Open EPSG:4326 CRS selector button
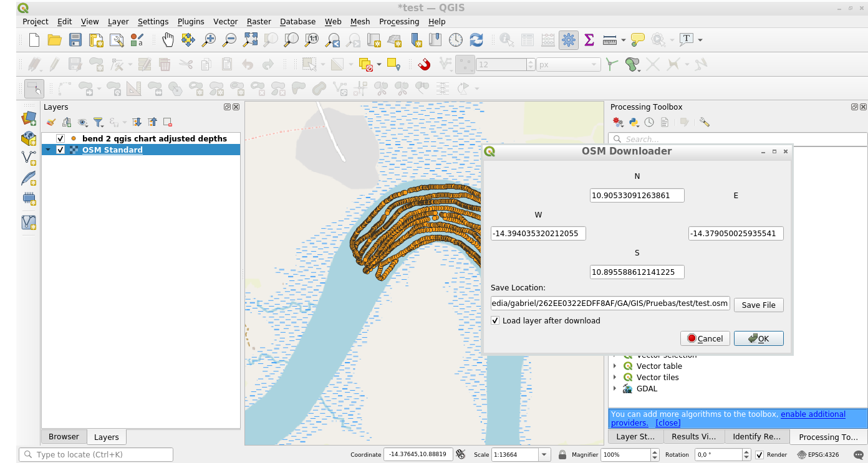868x463 pixels. click(x=818, y=455)
